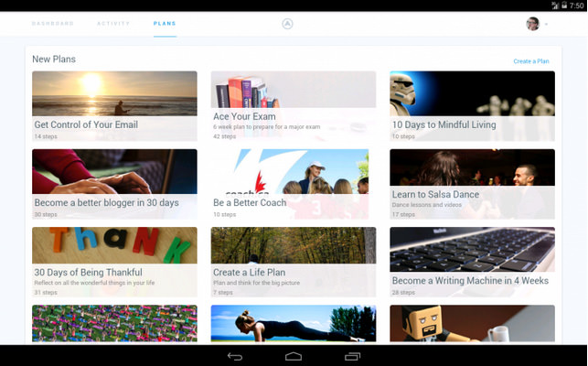Select the 10 Days to Mindful Living plan
The height and width of the screenshot is (366, 588).
point(472,106)
